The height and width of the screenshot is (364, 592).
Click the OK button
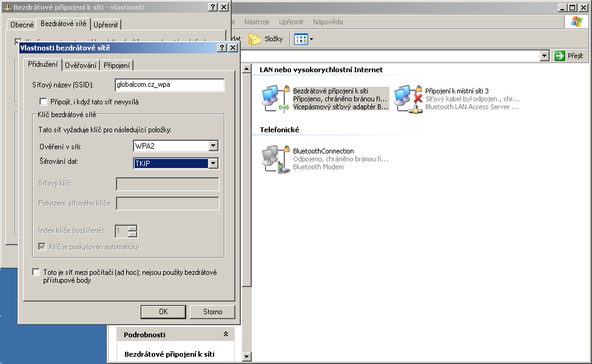tap(163, 312)
